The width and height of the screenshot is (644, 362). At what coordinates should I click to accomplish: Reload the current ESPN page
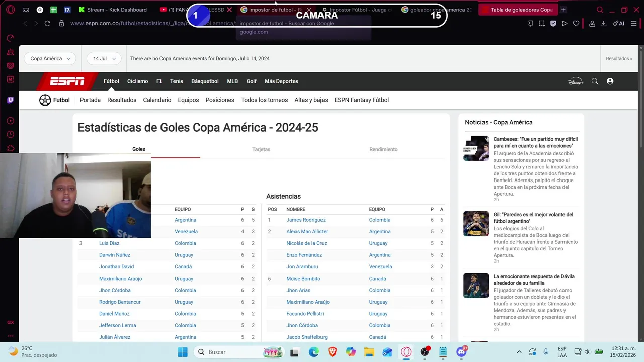click(47, 23)
